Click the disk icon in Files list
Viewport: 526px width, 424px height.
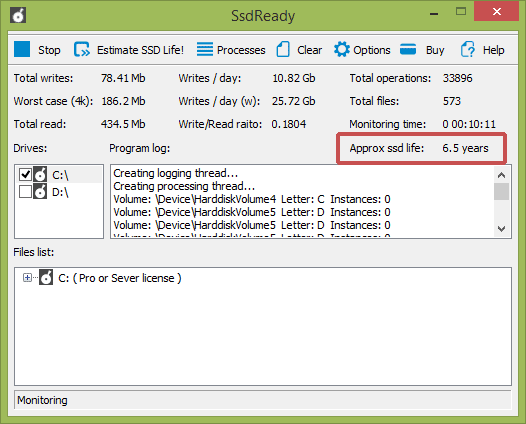pyautogui.click(x=46, y=277)
